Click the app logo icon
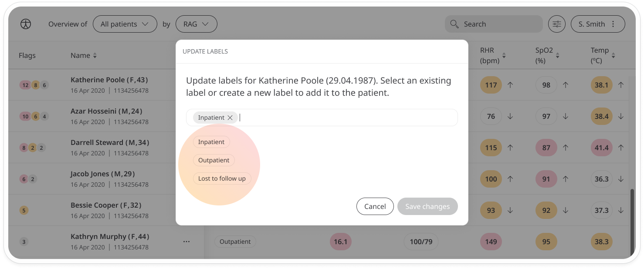This screenshot has width=644, height=269. pyautogui.click(x=26, y=24)
